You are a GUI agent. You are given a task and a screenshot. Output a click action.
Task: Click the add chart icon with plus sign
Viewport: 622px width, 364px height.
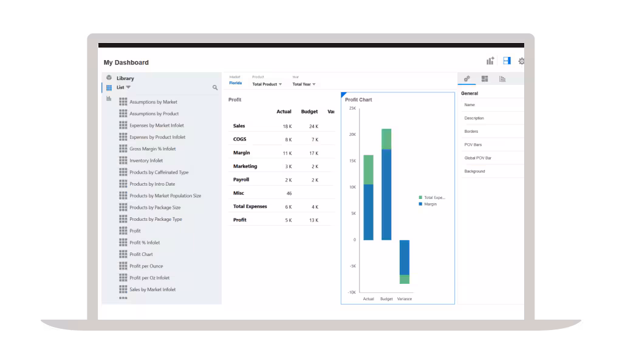tap(490, 61)
